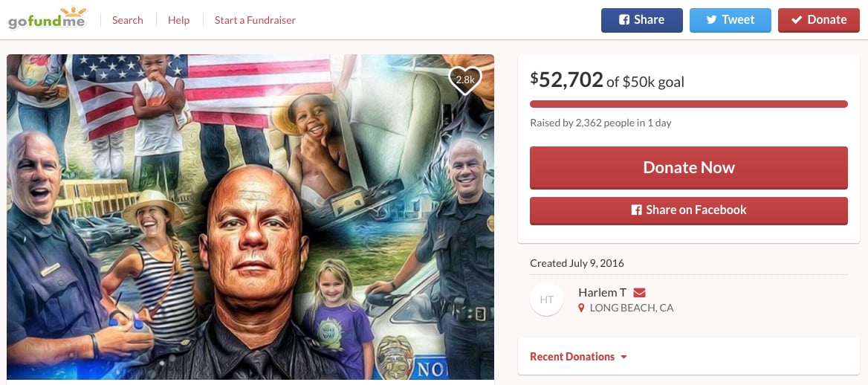868x385 pixels.
Task: Click the Tweet button in header
Action: [731, 20]
